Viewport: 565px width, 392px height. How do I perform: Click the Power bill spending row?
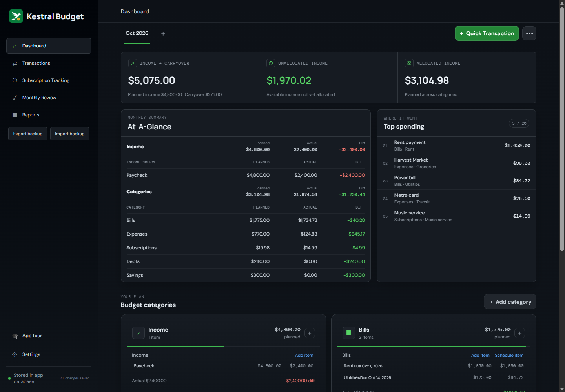(456, 181)
